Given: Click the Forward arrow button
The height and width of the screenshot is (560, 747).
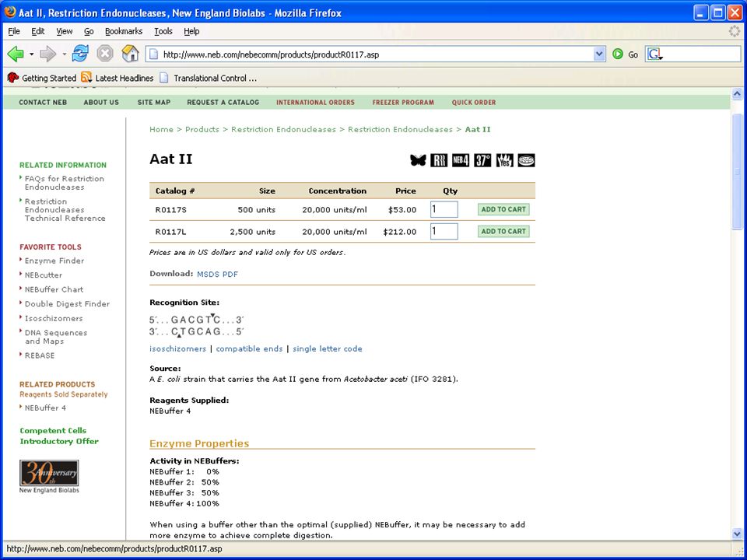Looking at the screenshot, I should pos(47,54).
